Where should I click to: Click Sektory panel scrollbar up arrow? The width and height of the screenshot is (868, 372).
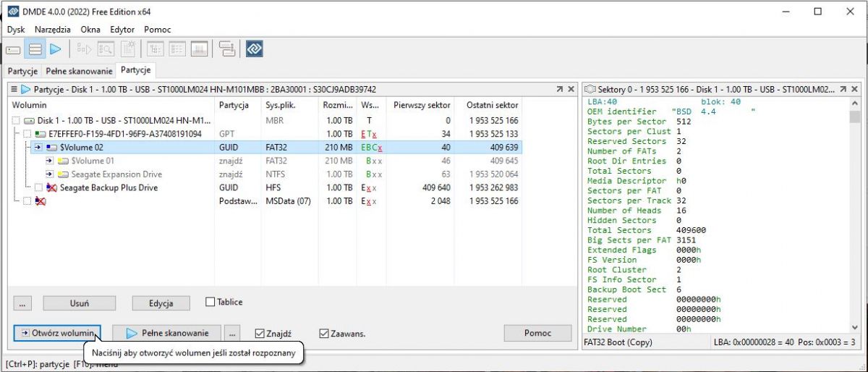[x=854, y=103]
